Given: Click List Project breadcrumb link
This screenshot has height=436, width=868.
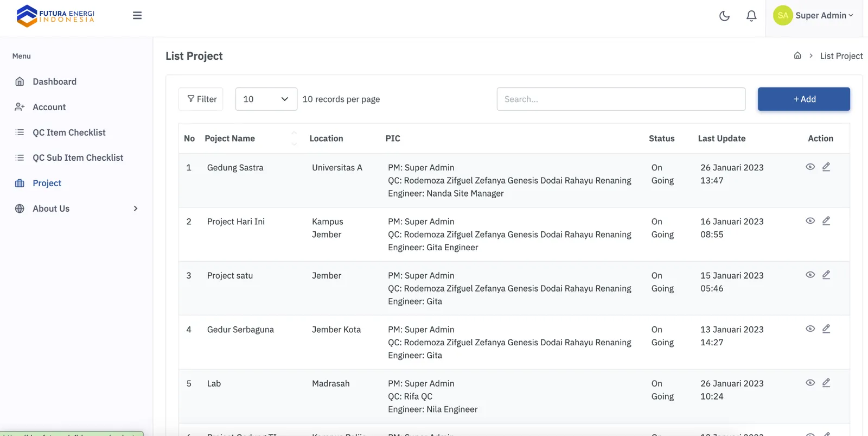Looking at the screenshot, I should 841,56.
